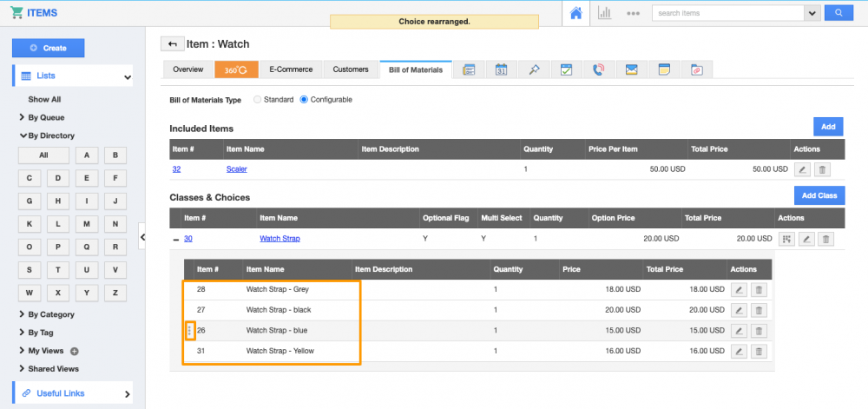Open the reports bar chart icon

pos(604,13)
